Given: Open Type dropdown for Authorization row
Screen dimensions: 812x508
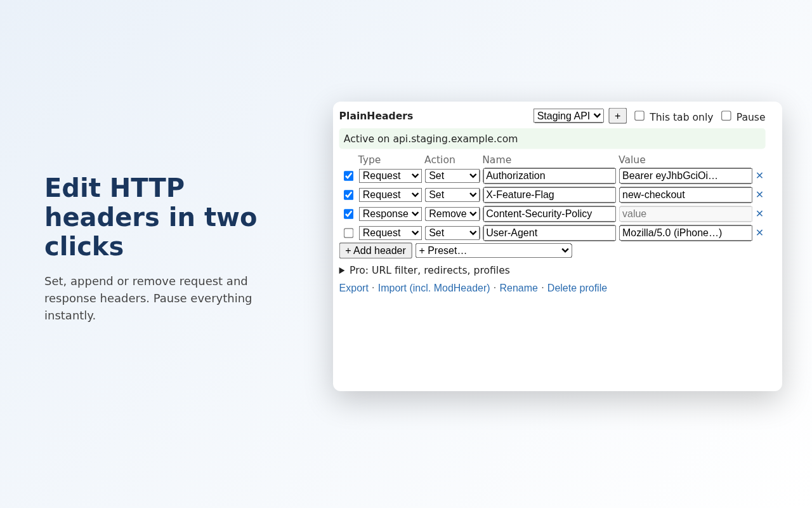Looking at the screenshot, I should [390, 176].
